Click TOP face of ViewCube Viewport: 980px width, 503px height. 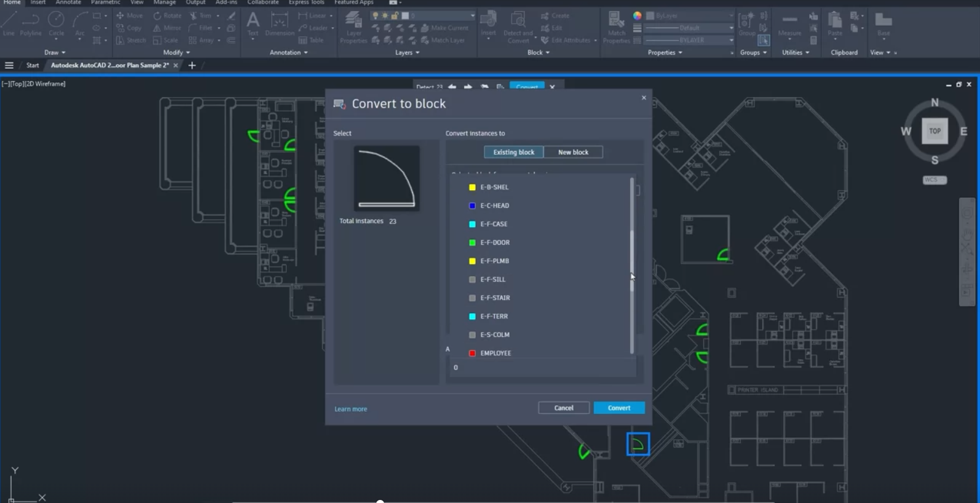coord(935,131)
